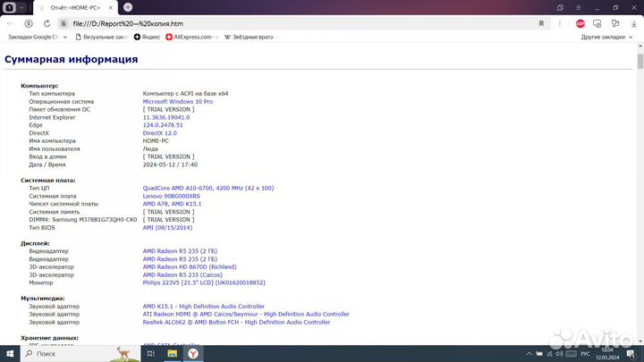Open the three-dot page options menu
This screenshot has height=362, width=644.
[x=559, y=23]
